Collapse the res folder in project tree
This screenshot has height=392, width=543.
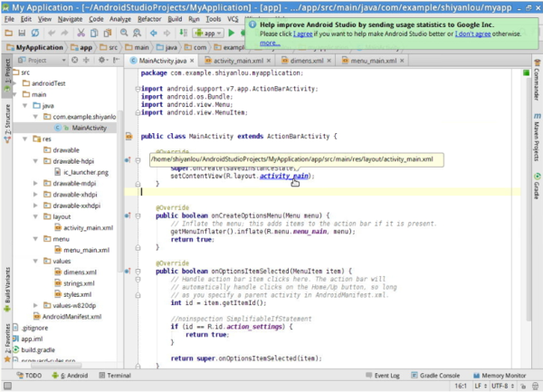coord(25,139)
